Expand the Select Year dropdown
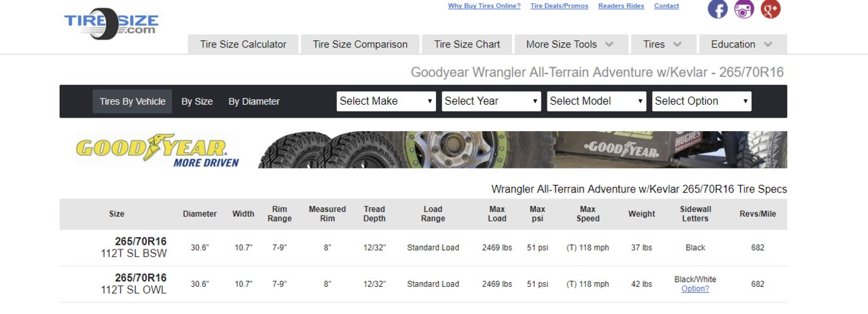Viewport: 868px width, 314px height. pyautogui.click(x=492, y=101)
